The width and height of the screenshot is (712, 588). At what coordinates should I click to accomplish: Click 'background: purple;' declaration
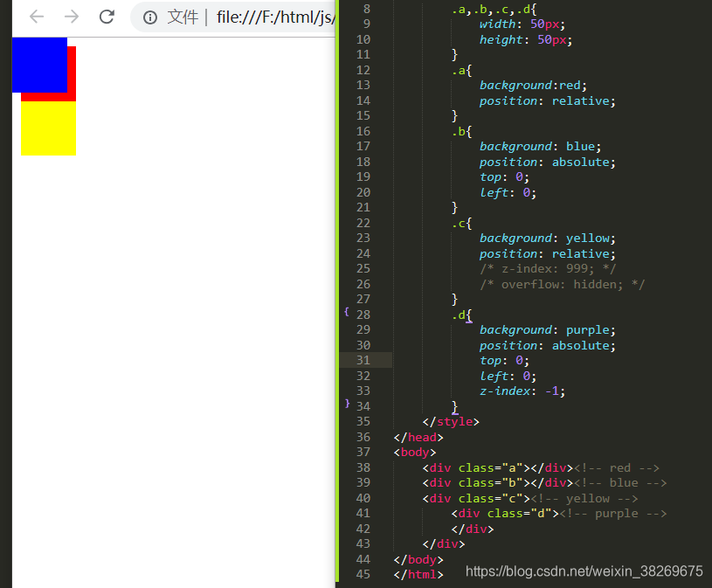point(548,330)
